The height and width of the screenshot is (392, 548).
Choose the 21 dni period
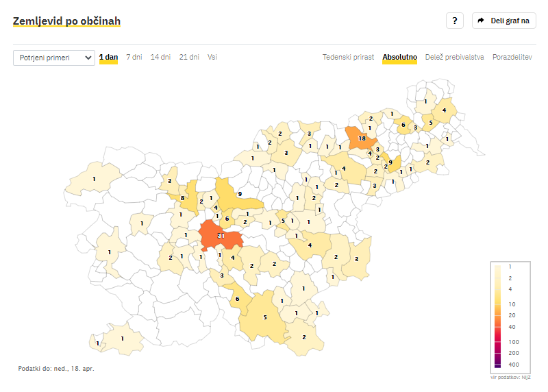click(x=189, y=57)
